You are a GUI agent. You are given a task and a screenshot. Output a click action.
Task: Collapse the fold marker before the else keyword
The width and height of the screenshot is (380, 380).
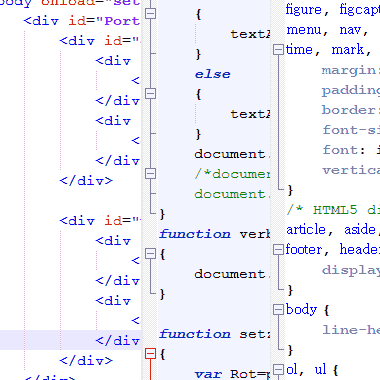pyautogui.click(x=151, y=13)
